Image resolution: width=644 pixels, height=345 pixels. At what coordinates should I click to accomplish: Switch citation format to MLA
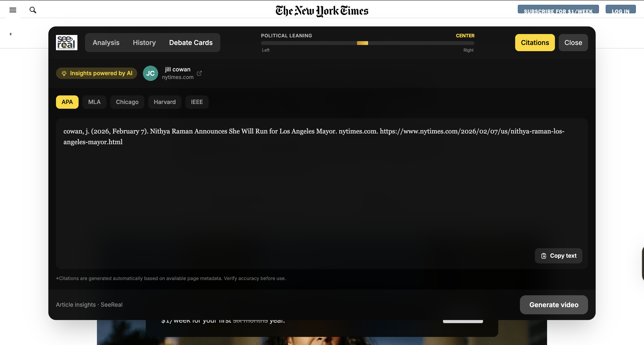(x=94, y=102)
